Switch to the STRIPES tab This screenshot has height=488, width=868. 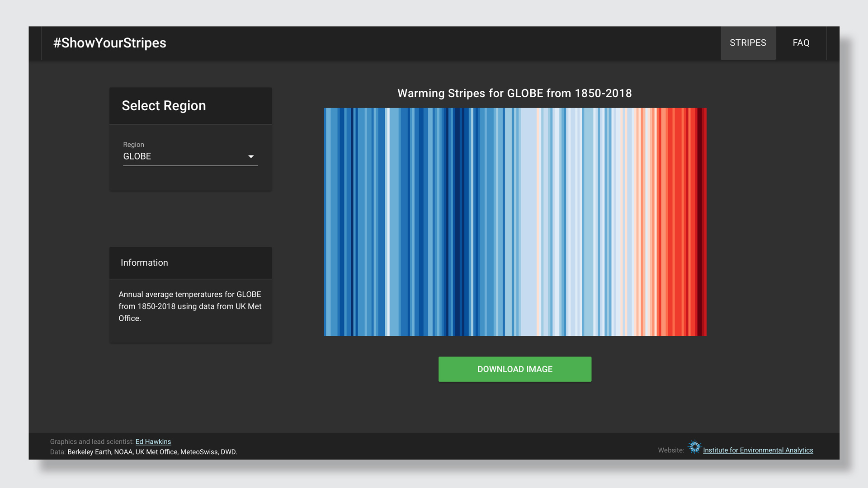(748, 43)
